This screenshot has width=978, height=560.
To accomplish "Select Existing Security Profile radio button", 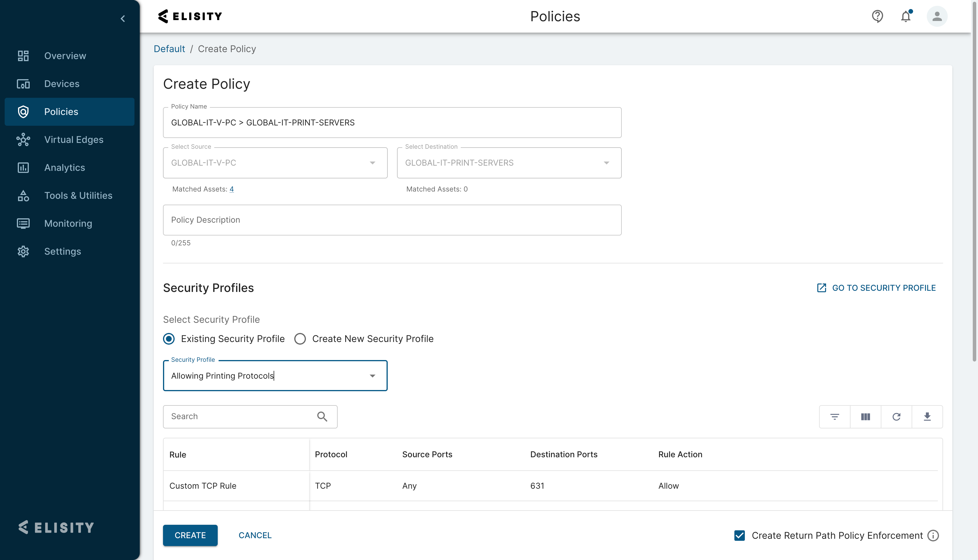I will point(169,339).
